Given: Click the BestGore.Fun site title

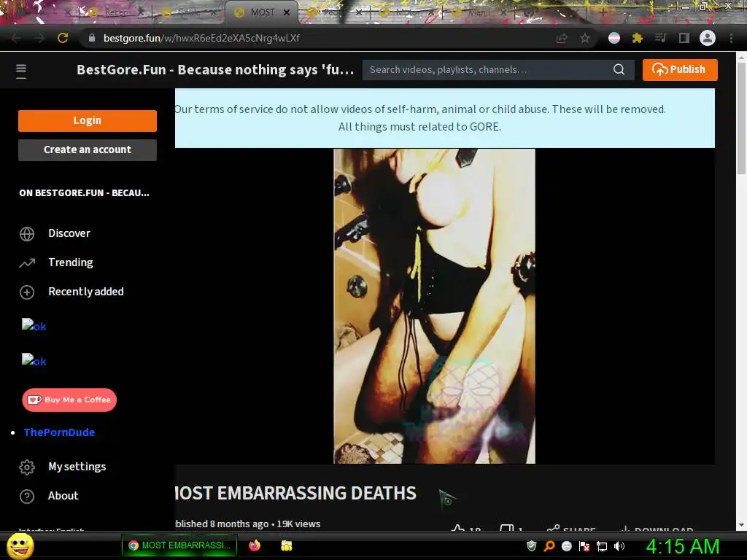Looking at the screenshot, I should point(215,69).
